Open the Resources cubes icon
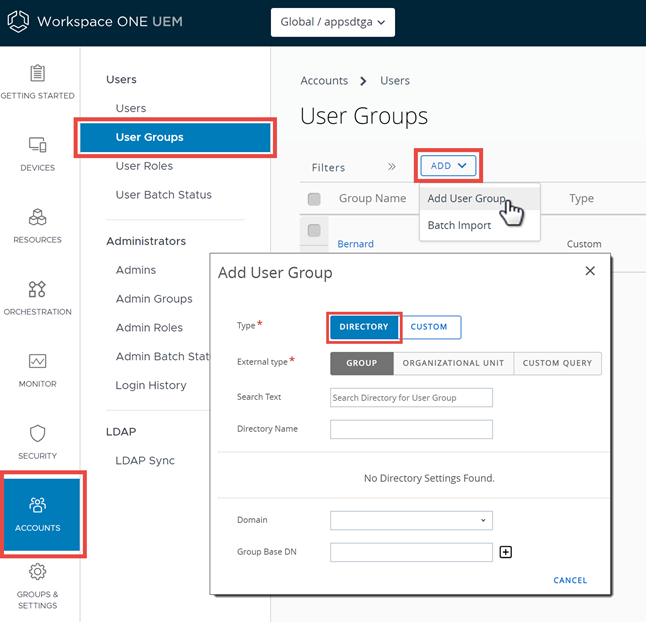Viewport: 646px width, 622px height. click(37, 217)
